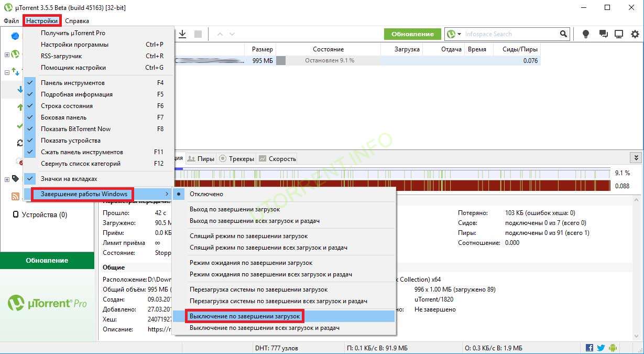The height and width of the screenshot is (354, 644).
Task: Click the green 'Обновление' toolbar button
Action: (x=412, y=34)
